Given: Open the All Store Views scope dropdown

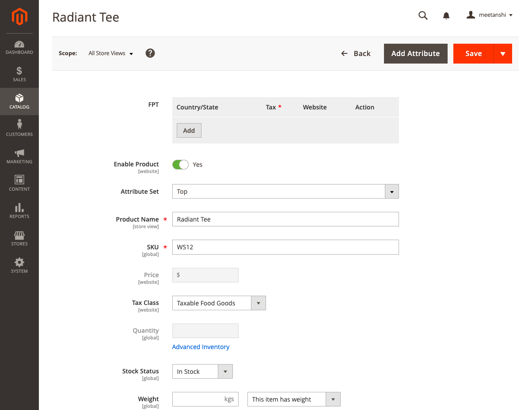Looking at the screenshot, I should 111,53.
